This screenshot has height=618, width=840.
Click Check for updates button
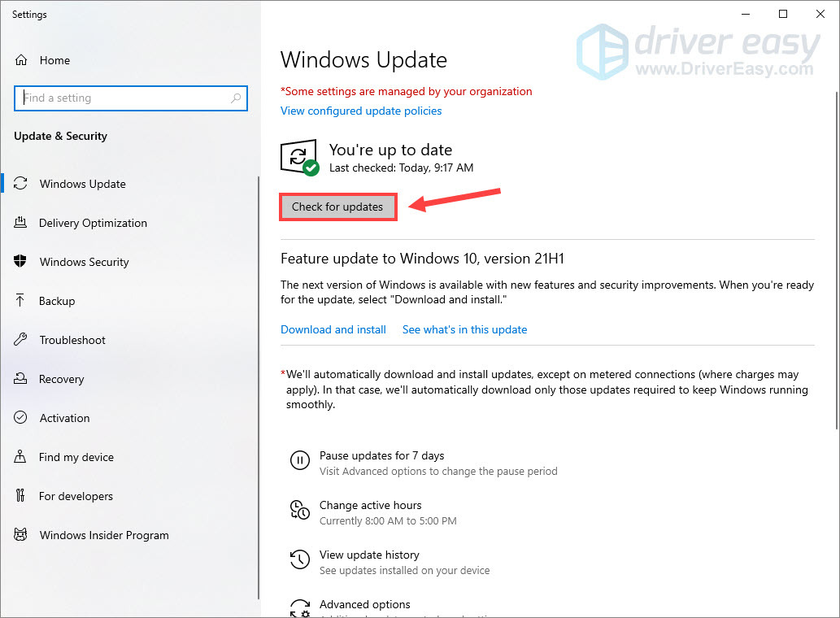click(x=337, y=207)
